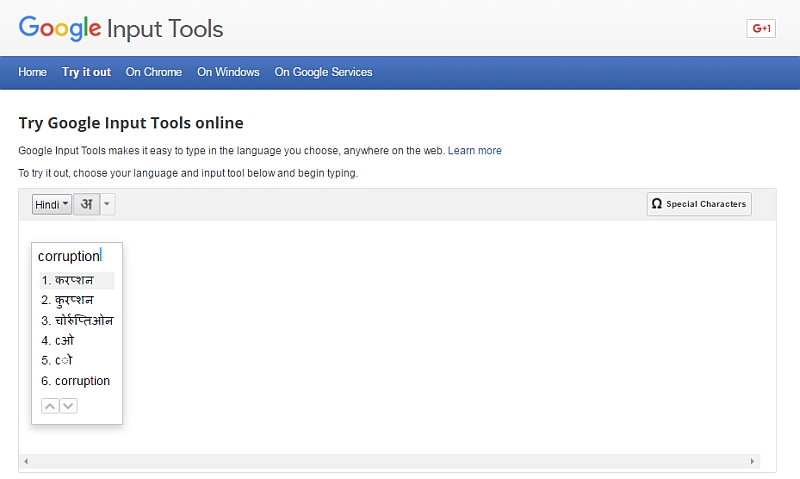Select first suggestion करप्शन
The width and height of the screenshot is (800, 479).
tap(77, 281)
